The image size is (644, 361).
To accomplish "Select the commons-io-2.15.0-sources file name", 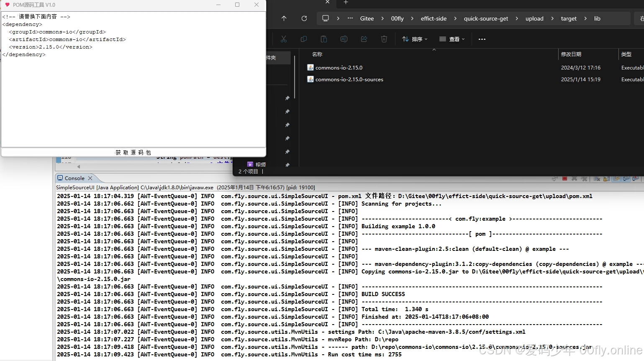I will point(349,79).
